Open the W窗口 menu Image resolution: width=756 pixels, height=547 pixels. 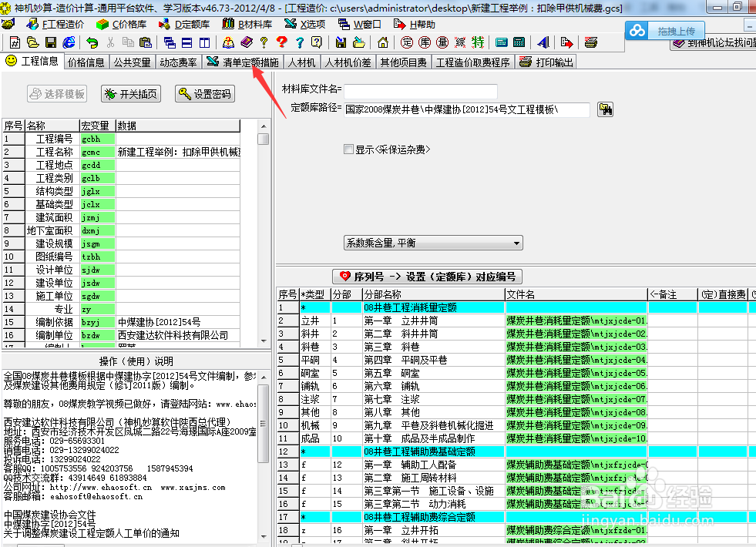360,25
